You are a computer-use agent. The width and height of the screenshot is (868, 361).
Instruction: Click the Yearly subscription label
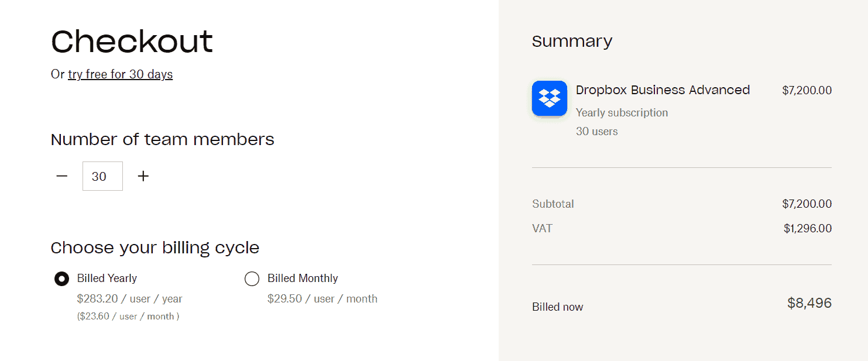(622, 112)
